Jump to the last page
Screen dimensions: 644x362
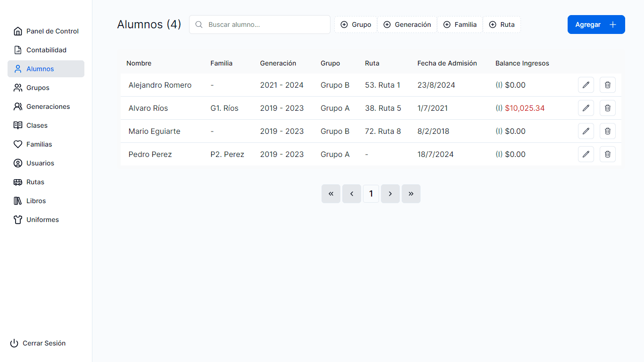(x=411, y=194)
